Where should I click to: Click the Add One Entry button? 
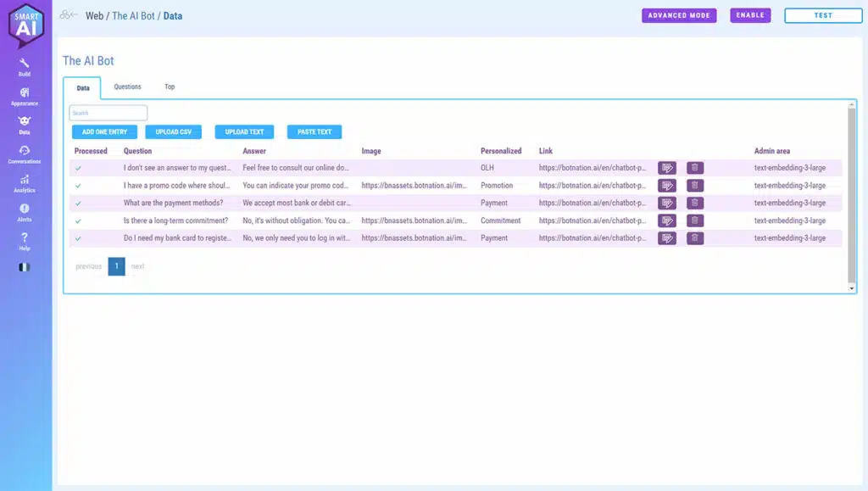(104, 132)
